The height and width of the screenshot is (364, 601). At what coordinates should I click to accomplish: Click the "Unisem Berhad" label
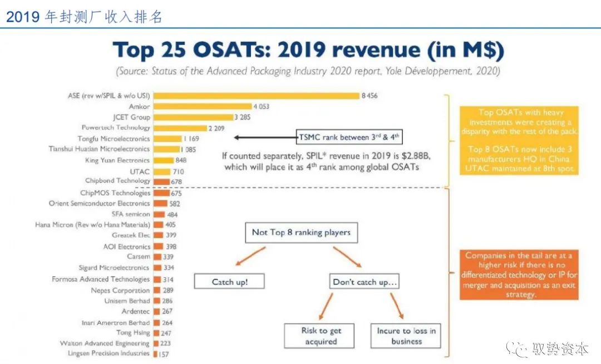click(x=127, y=301)
